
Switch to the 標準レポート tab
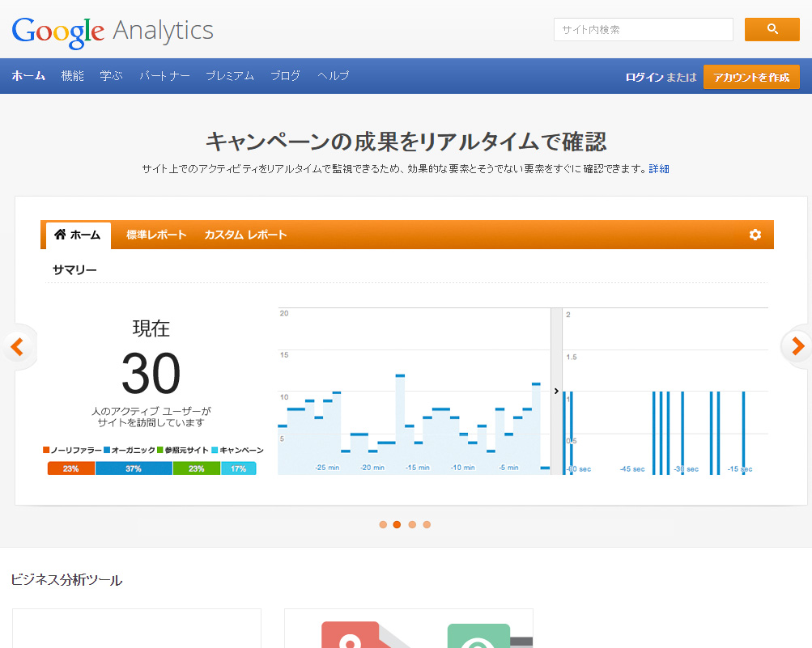coord(156,235)
